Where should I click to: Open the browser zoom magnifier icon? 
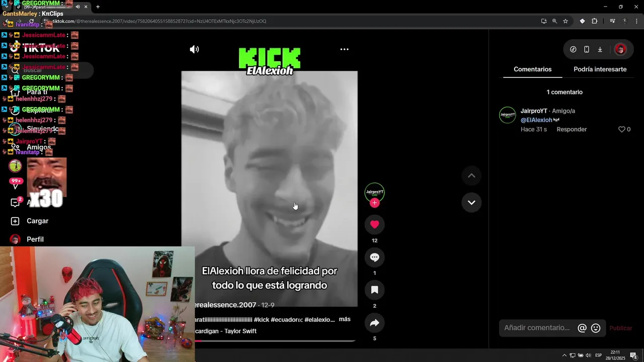point(554,21)
